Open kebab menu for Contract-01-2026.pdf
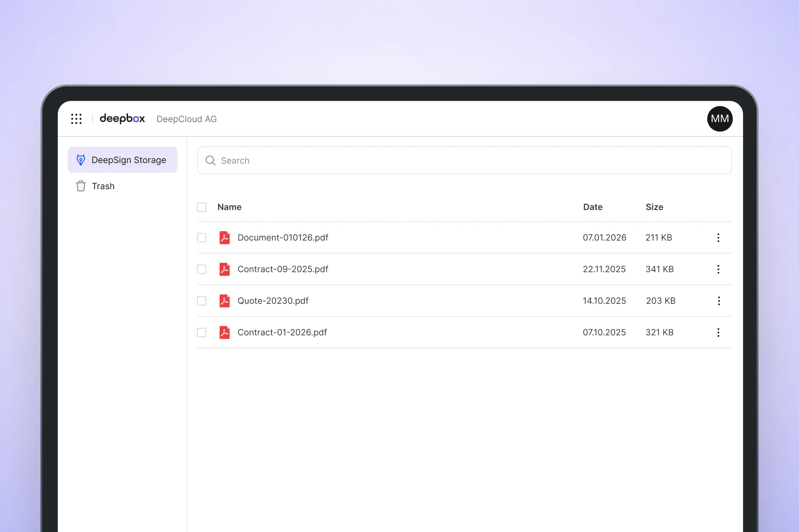 [718, 332]
